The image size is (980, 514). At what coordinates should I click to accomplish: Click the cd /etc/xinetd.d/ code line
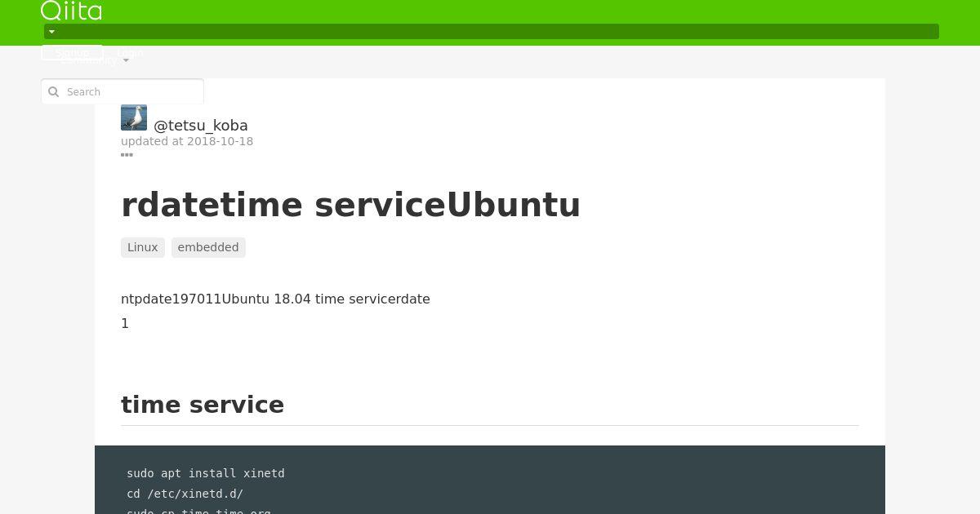(x=185, y=494)
